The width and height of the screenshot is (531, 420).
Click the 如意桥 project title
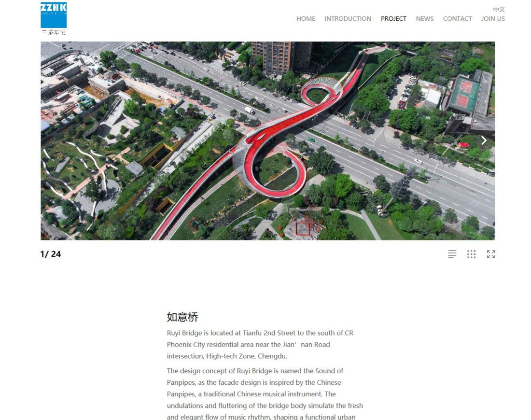[182, 317]
